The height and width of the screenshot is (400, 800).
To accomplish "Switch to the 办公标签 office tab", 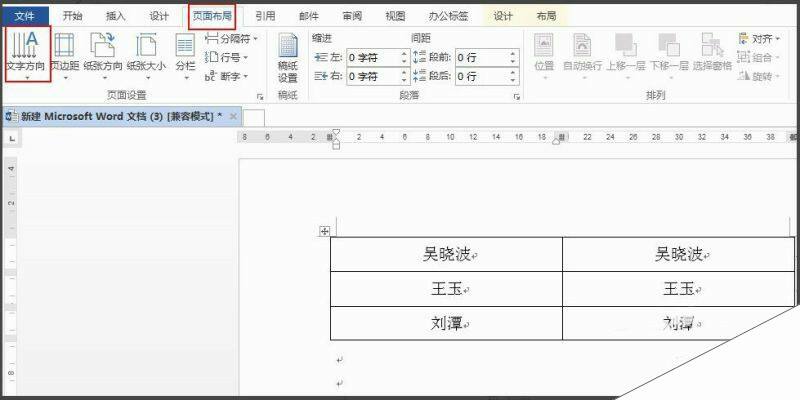I will tap(448, 16).
